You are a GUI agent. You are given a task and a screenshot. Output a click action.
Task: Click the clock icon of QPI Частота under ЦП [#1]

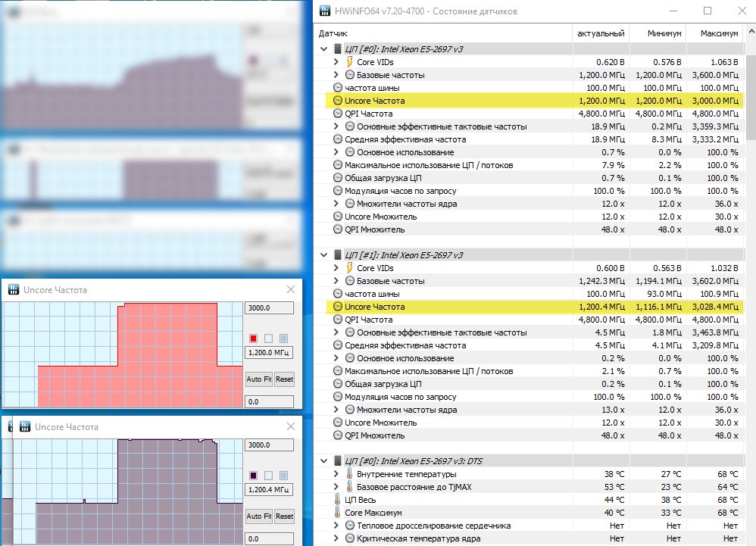[x=338, y=320]
